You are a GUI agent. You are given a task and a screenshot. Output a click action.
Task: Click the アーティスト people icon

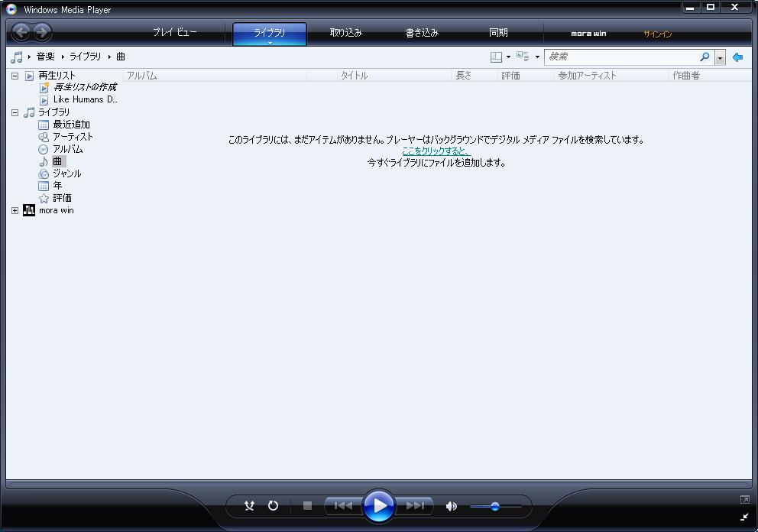[44, 138]
